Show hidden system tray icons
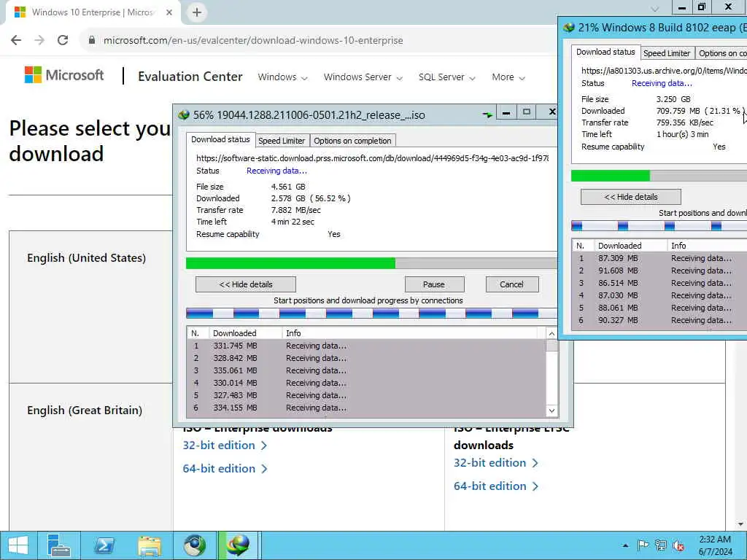The height and width of the screenshot is (560, 747). (625, 545)
